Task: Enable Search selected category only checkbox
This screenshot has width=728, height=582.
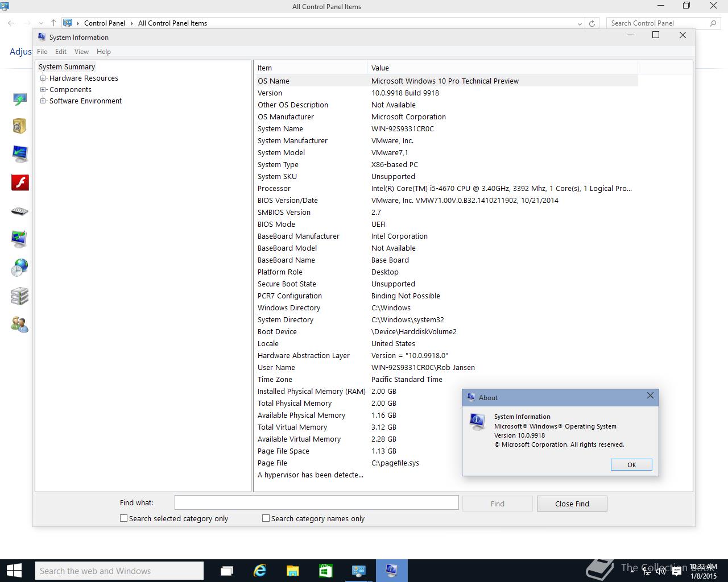Action: (x=123, y=518)
